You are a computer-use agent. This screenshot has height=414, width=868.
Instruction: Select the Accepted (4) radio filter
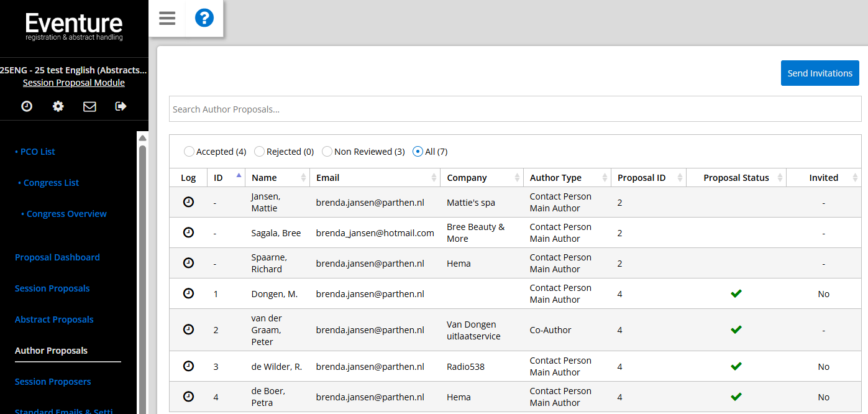189,152
